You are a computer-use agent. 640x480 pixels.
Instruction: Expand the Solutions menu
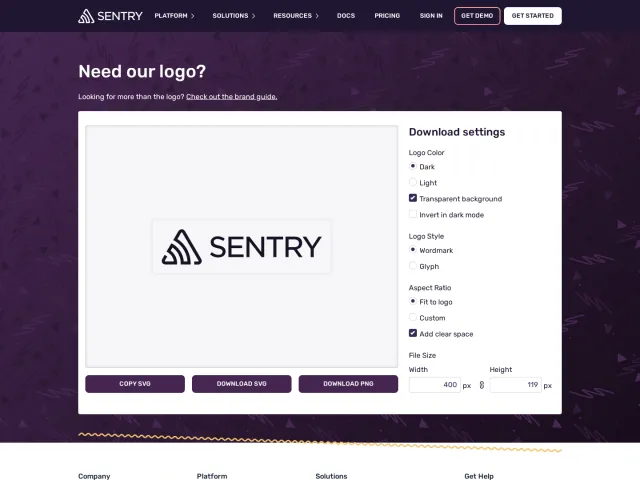tap(233, 16)
